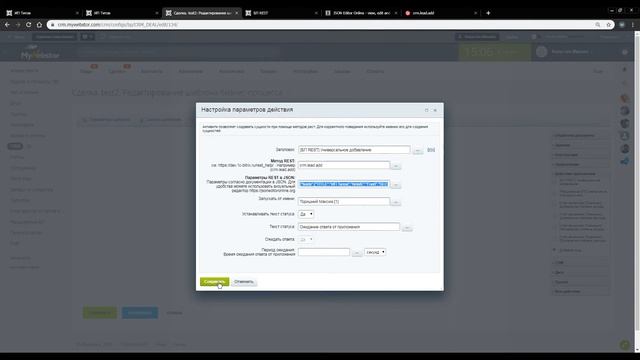This screenshot has width=640, height=360.
Task: Click the 15:06 clock widget in header
Action: [495, 52]
